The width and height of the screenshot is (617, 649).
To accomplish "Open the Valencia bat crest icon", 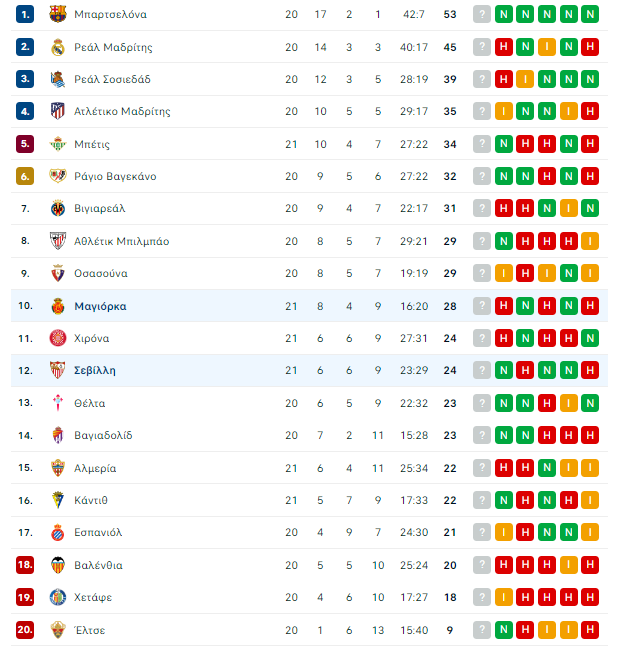I will pyautogui.click(x=58, y=565).
